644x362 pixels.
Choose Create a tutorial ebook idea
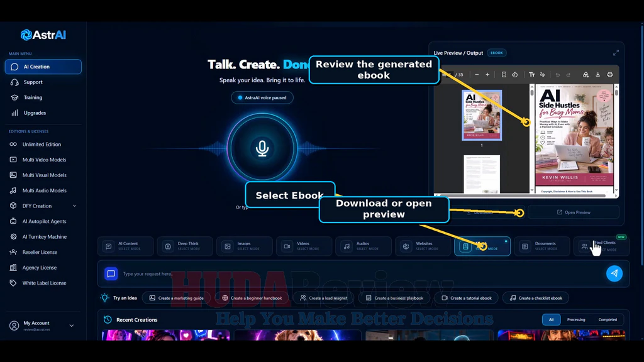click(x=466, y=298)
